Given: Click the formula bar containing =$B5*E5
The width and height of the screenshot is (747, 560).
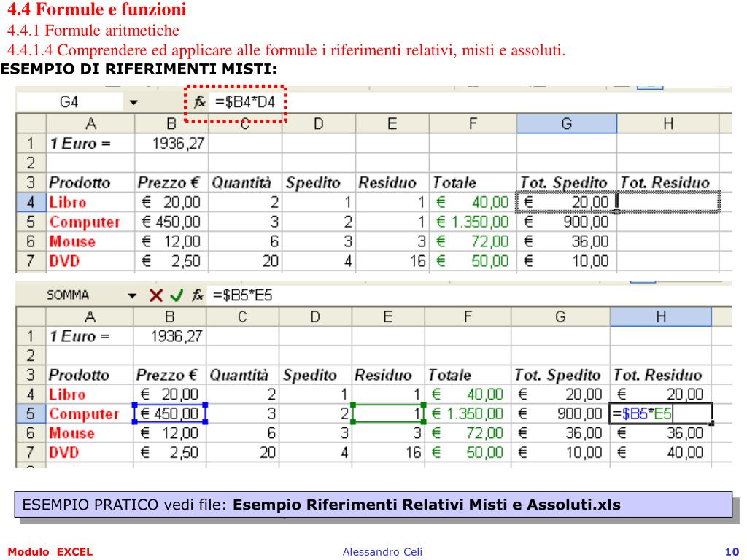Looking at the screenshot, I should pyautogui.click(x=469, y=295).
